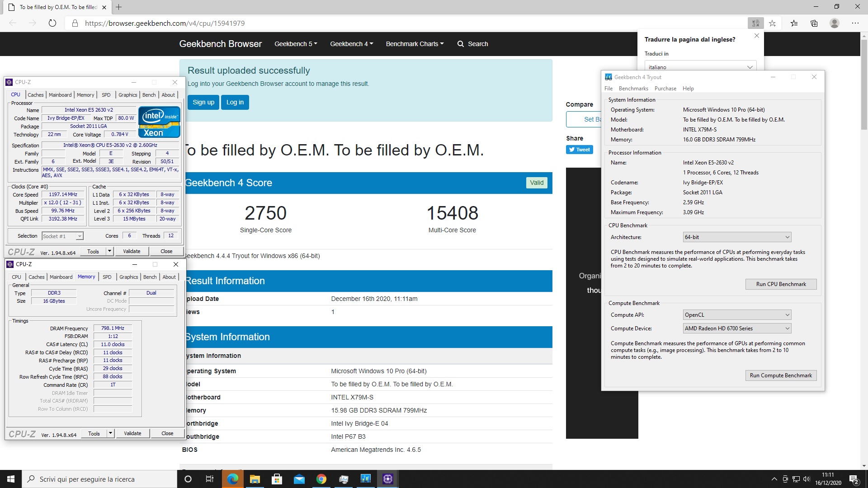868x488 pixels.
Task: Expand Benchmark Charts dropdown
Action: 415,44
